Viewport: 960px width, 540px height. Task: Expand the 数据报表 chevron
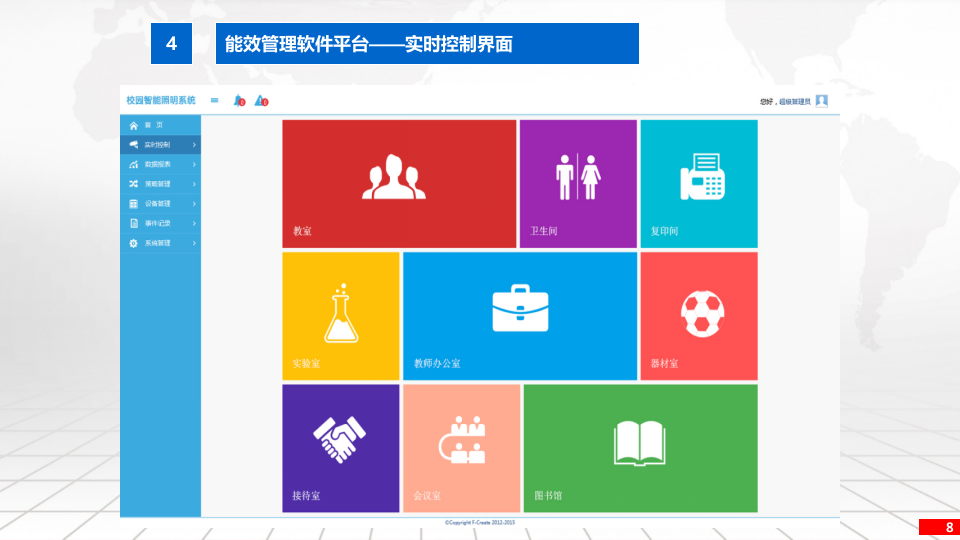pyautogui.click(x=194, y=164)
